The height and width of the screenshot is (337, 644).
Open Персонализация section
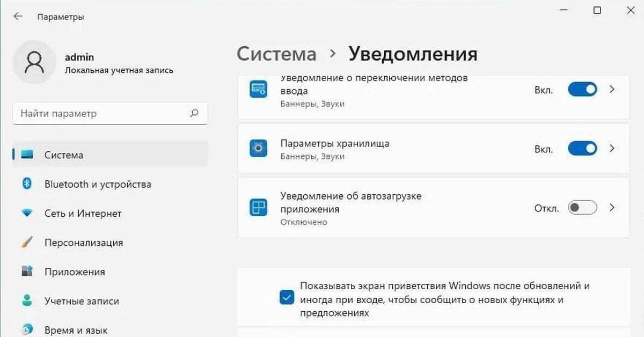click(x=110, y=242)
